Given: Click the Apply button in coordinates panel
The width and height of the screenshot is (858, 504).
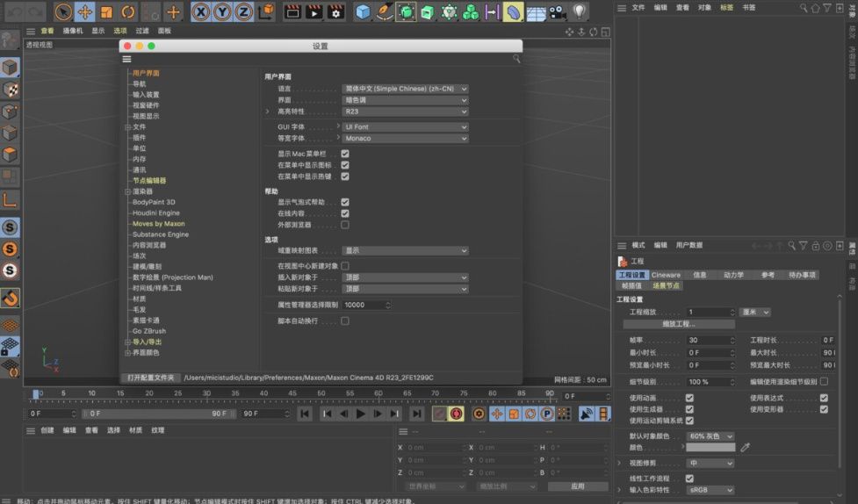Looking at the screenshot, I should click(578, 486).
